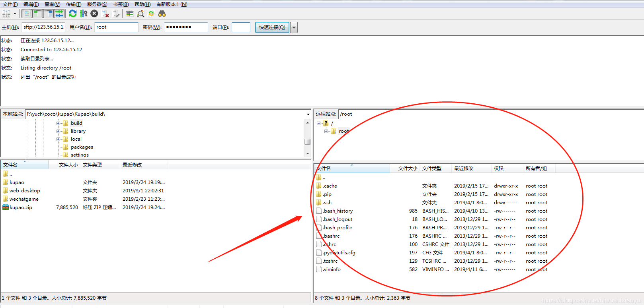Toggle directory comparison

141,14
